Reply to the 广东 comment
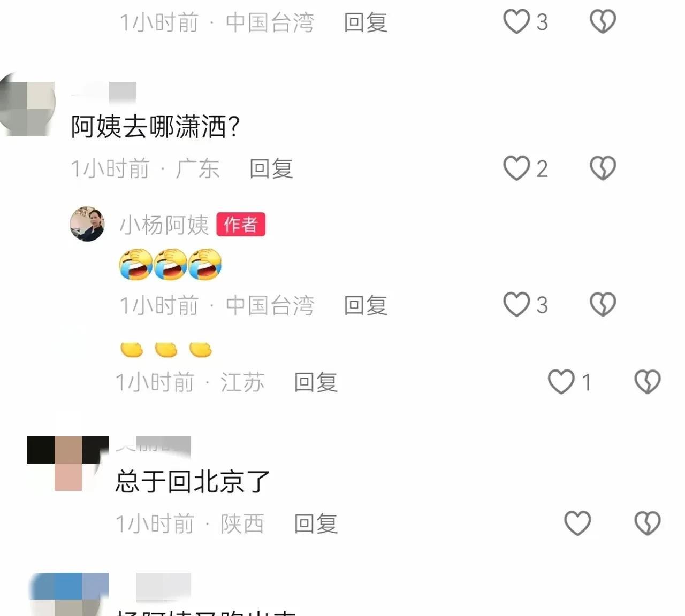 tap(271, 169)
